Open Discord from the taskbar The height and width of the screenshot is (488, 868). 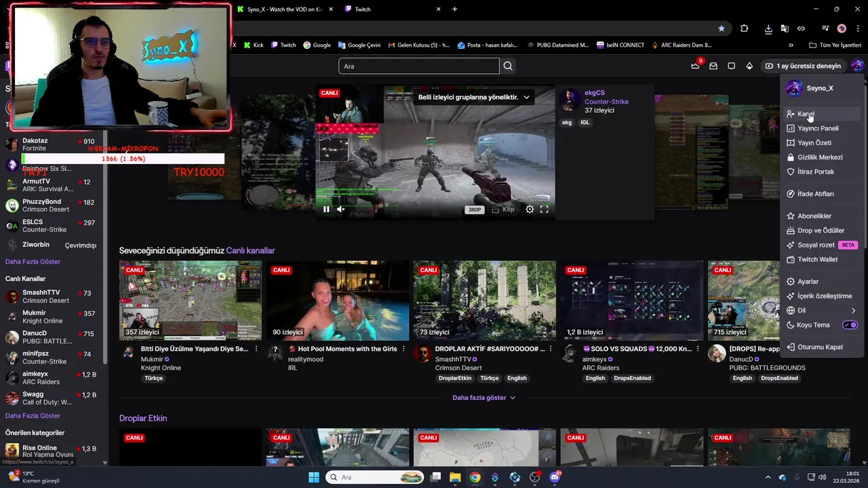(x=555, y=477)
